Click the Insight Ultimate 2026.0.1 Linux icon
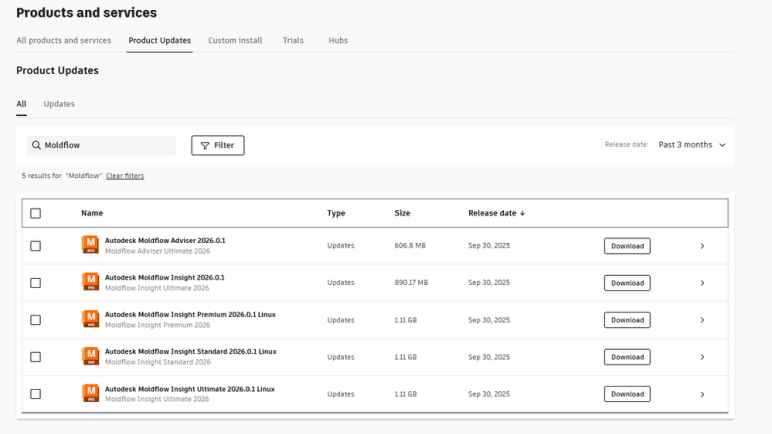 pos(90,393)
